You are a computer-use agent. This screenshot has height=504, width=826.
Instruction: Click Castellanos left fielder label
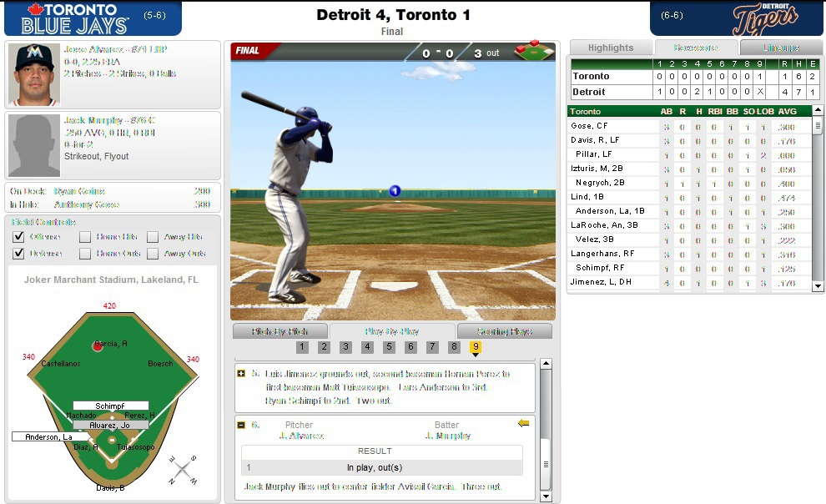[61, 363]
